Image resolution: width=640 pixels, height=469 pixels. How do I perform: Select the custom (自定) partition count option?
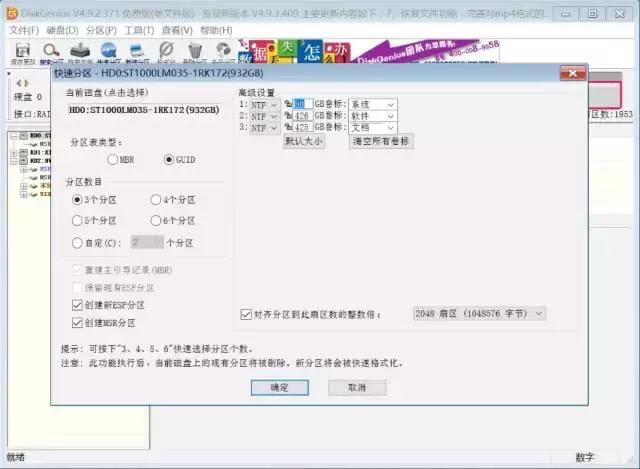(x=97, y=243)
